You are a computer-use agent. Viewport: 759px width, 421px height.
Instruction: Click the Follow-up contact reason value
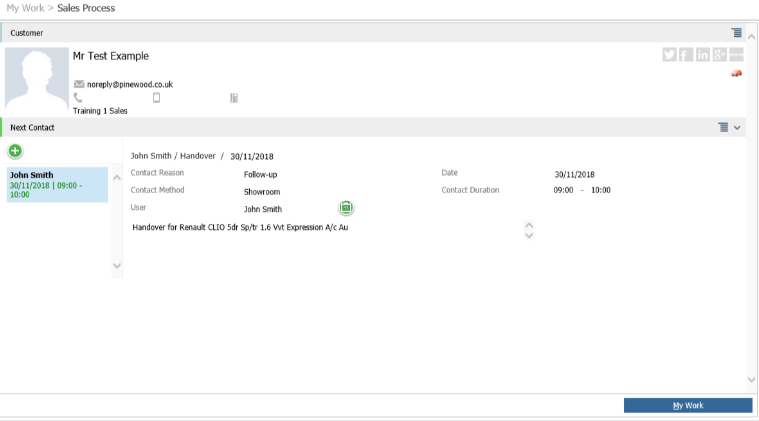[260, 174]
